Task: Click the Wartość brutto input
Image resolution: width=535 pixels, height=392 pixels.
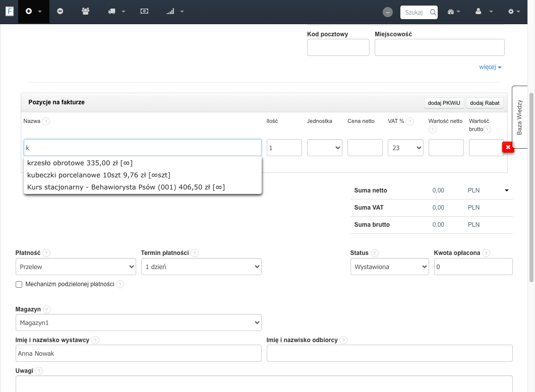Action: coord(486,148)
